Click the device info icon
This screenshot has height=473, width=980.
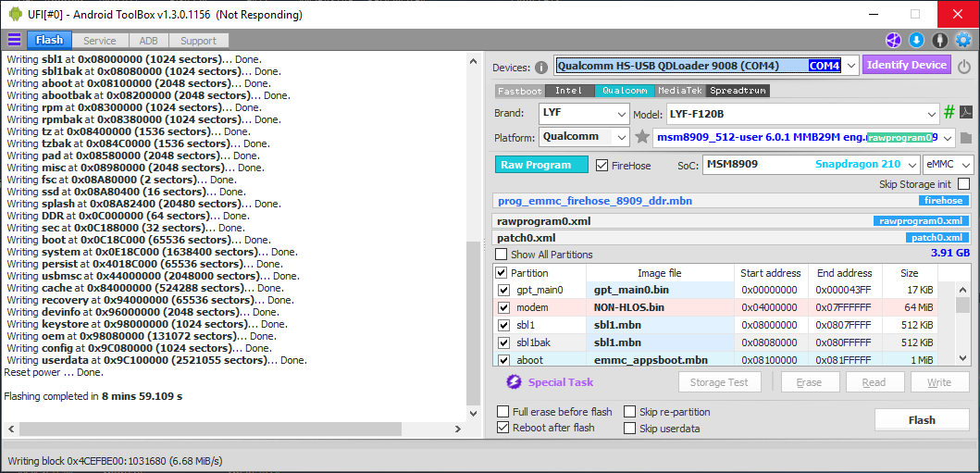pyautogui.click(x=541, y=68)
